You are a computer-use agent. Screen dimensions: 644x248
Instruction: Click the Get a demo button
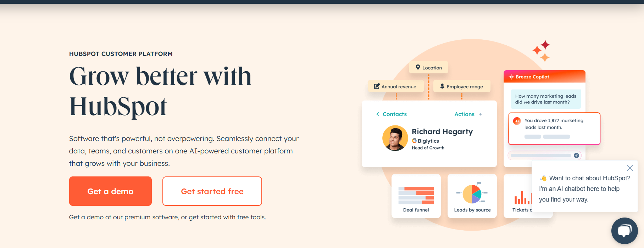[110, 191]
